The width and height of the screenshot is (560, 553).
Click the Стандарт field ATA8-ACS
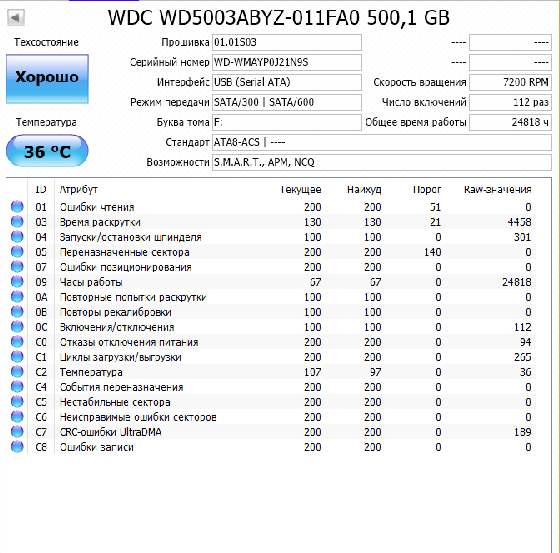(x=382, y=143)
